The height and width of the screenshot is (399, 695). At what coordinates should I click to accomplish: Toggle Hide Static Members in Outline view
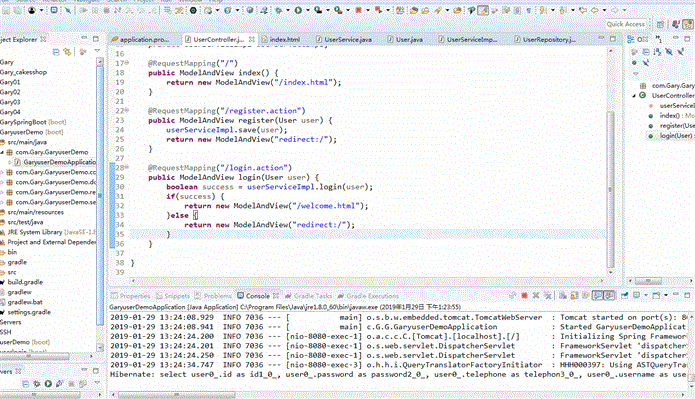[x=680, y=52]
